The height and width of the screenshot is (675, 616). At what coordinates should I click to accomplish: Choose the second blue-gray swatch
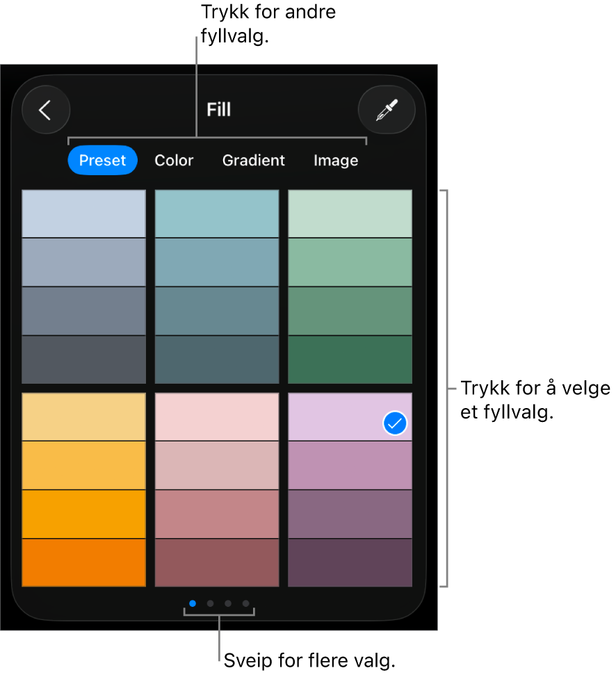click(x=84, y=262)
